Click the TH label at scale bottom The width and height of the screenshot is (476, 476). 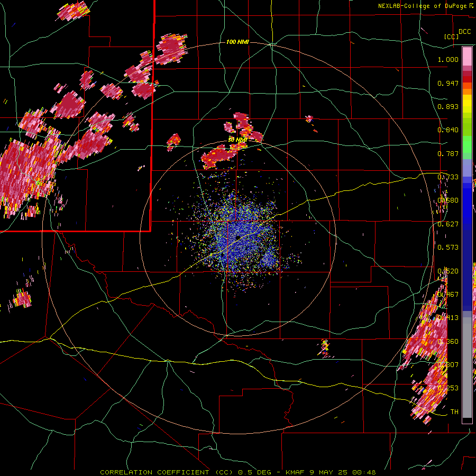pos(454,411)
